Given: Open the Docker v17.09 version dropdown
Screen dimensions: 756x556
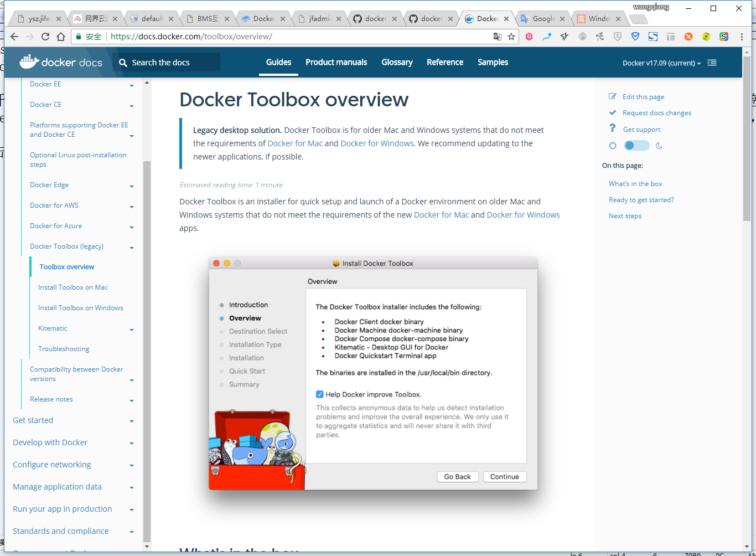Looking at the screenshot, I should coord(661,63).
